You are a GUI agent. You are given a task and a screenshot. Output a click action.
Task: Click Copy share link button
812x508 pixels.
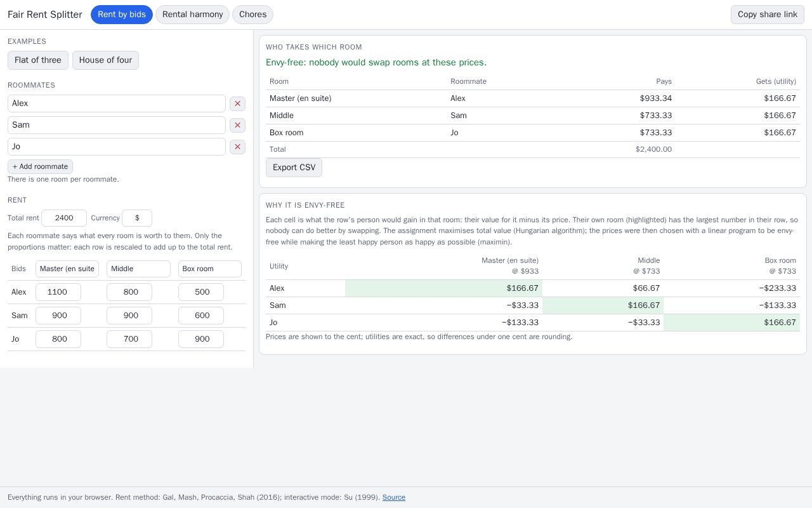pos(768,15)
